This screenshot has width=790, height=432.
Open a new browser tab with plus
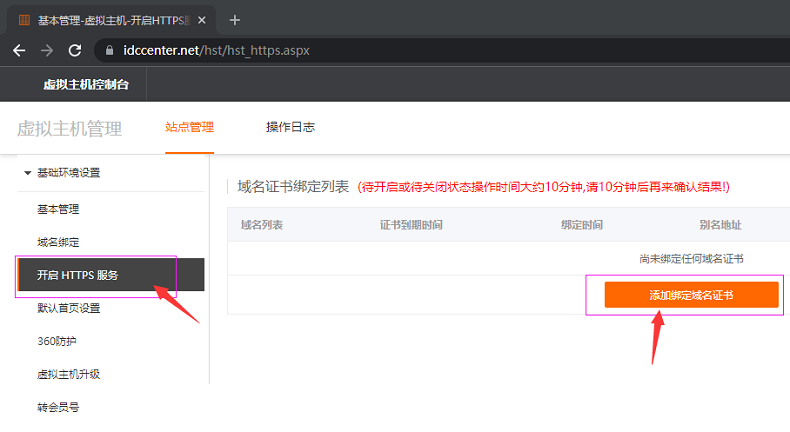coord(235,19)
